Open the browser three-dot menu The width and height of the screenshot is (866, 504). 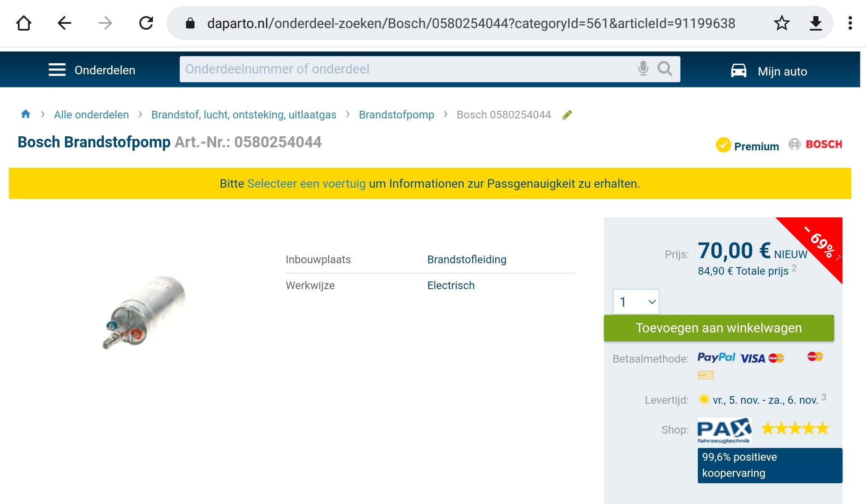click(x=850, y=23)
